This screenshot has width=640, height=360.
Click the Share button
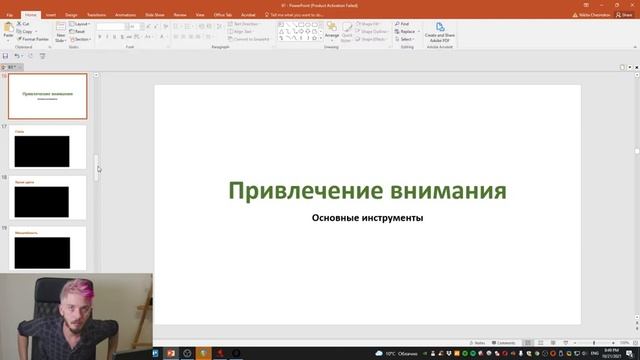pos(624,15)
